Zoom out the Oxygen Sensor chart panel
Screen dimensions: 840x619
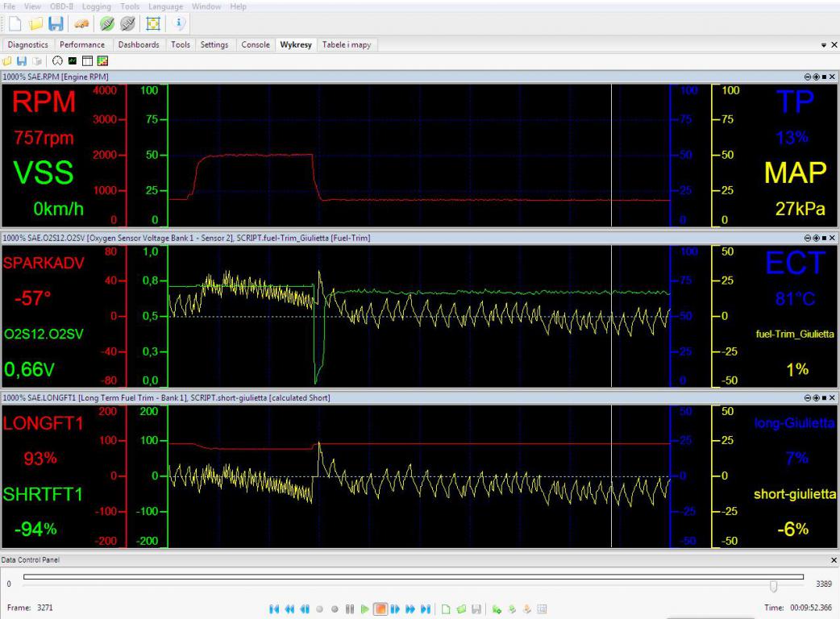point(808,238)
